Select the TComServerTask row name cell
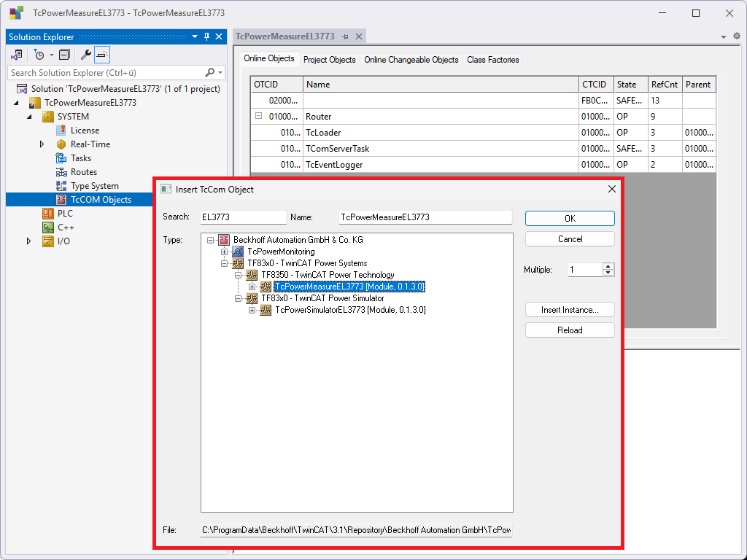Image resolution: width=747 pixels, height=560 pixels. tap(441, 149)
